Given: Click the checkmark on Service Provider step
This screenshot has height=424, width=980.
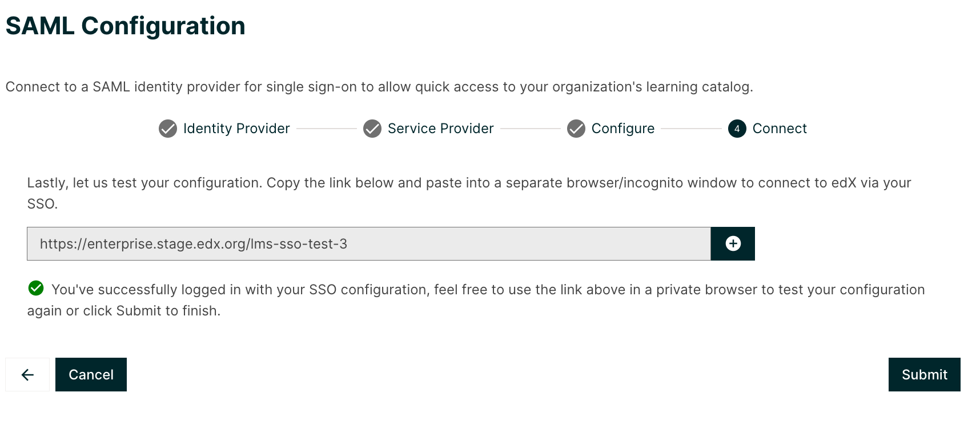Looking at the screenshot, I should tap(372, 129).
